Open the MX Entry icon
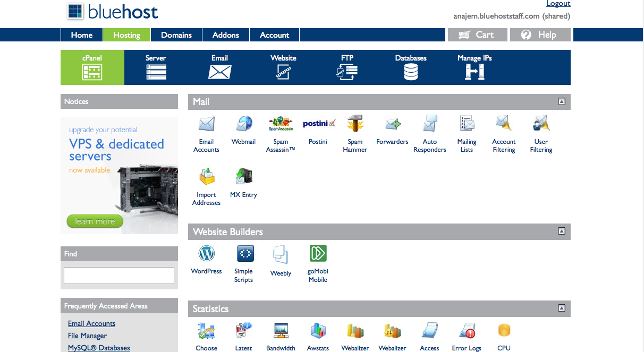 [x=243, y=177]
